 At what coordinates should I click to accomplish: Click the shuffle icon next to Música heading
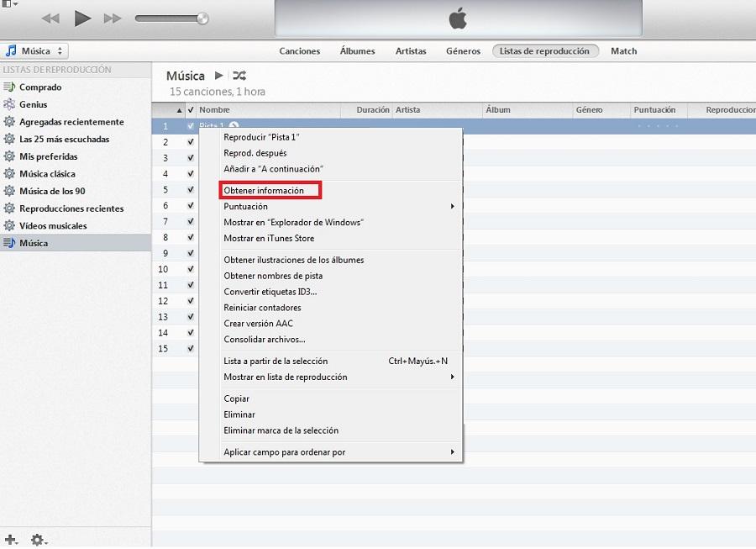239,76
